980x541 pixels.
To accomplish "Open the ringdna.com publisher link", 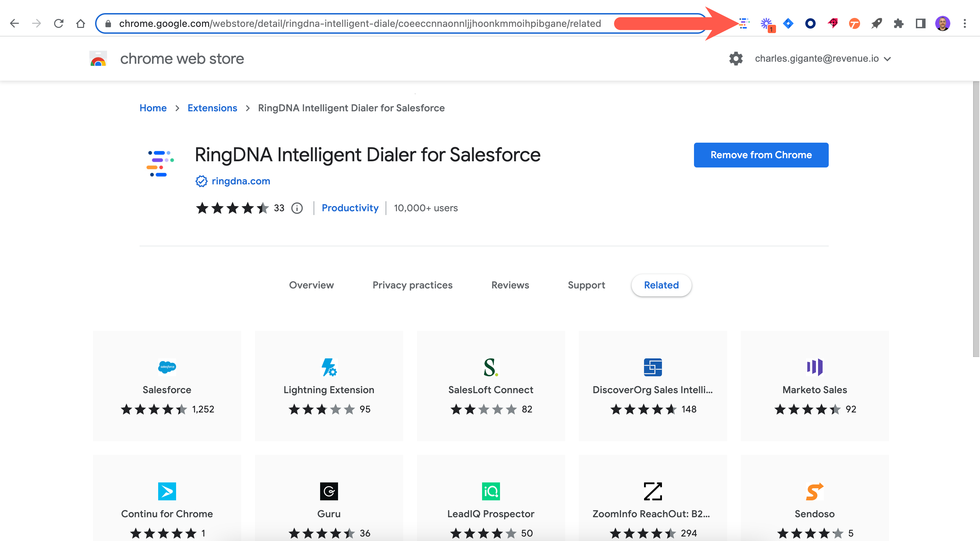I will pyautogui.click(x=241, y=181).
